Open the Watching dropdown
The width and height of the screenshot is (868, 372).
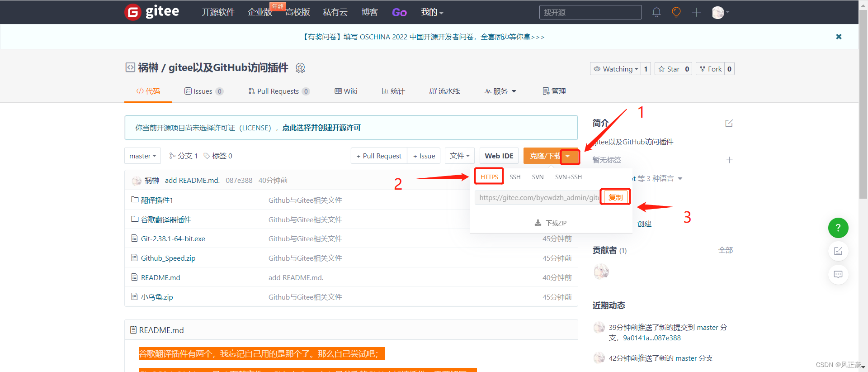point(616,69)
